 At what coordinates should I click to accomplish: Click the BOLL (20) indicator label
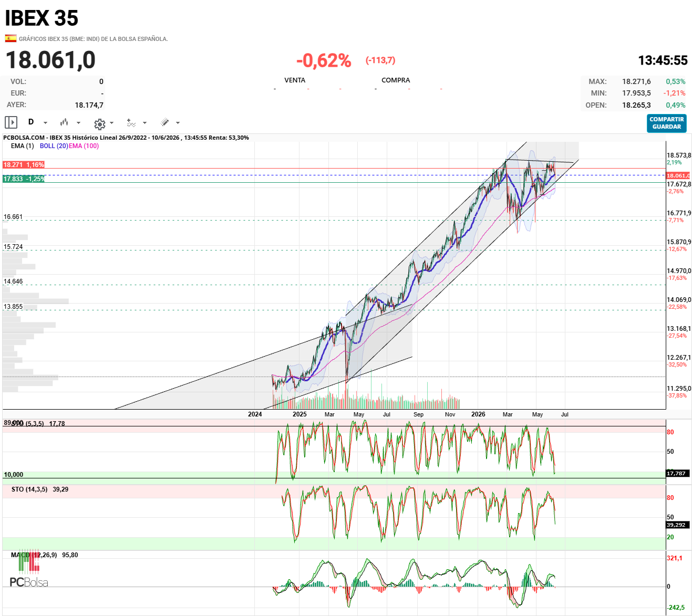click(54, 146)
